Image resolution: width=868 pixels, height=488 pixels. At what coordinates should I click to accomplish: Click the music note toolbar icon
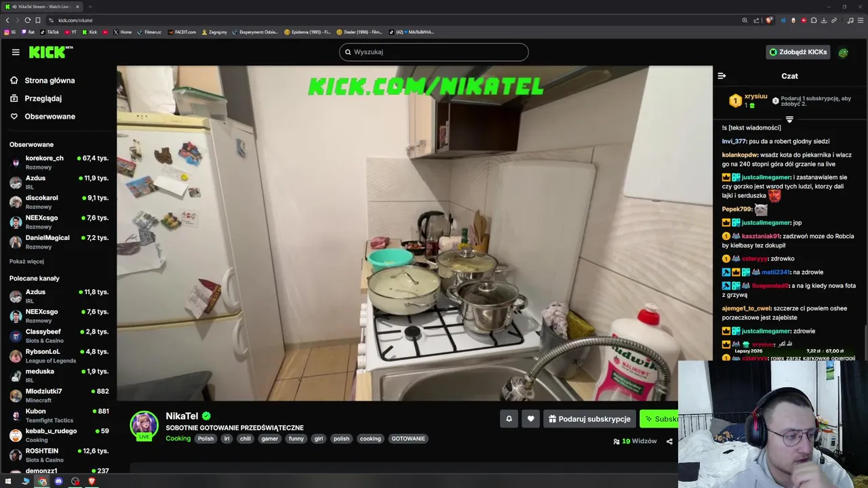pyautogui.click(x=850, y=20)
